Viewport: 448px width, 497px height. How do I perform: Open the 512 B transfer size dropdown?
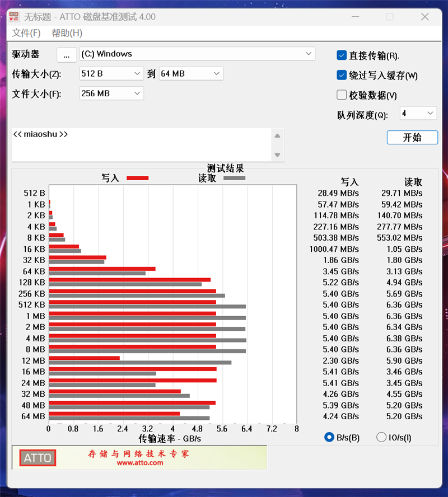tap(111, 74)
